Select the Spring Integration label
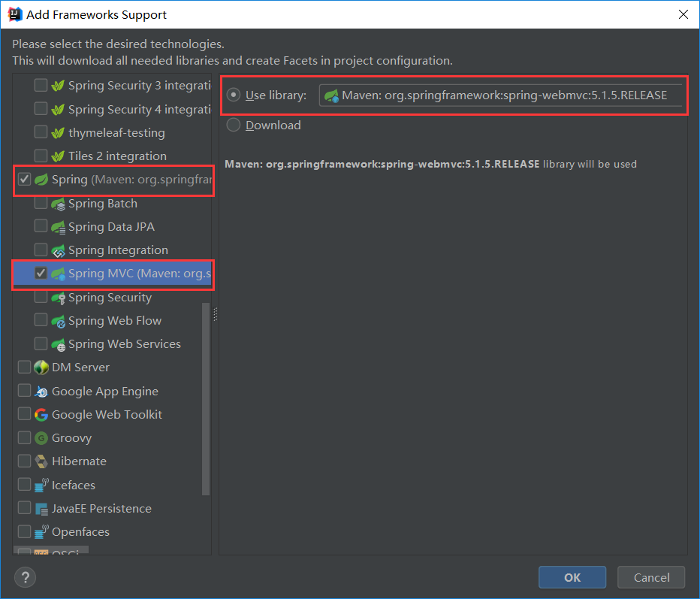700x599 pixels. pos(119,250)
